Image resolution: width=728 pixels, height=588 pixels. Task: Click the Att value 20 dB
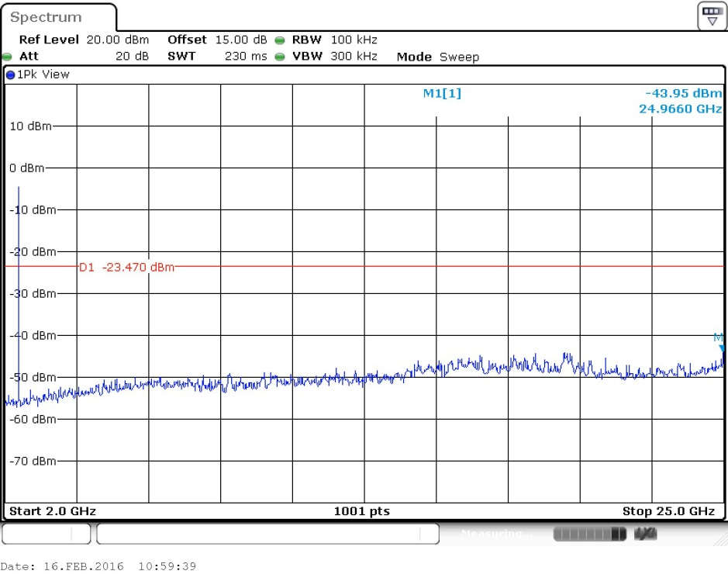(x=132, y=56)
